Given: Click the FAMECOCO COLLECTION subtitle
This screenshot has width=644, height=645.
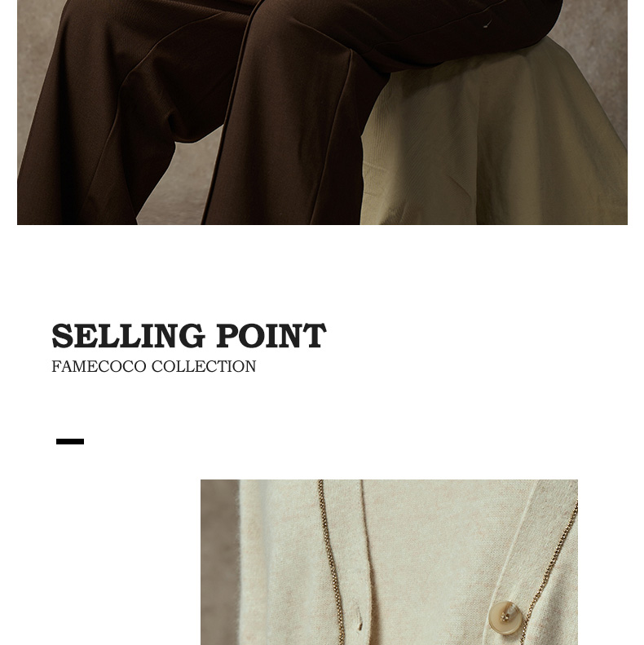Looking at the screenshot, I should click(154, 366).
